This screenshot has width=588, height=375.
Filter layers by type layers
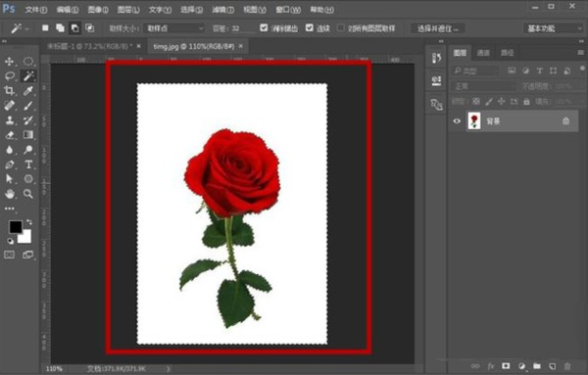tap(539, 70)
